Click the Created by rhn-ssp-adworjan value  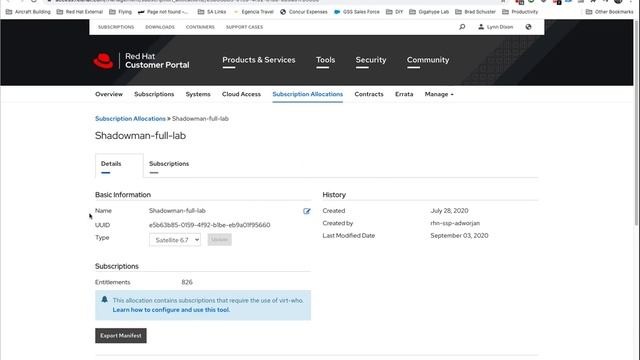(455, 223)
